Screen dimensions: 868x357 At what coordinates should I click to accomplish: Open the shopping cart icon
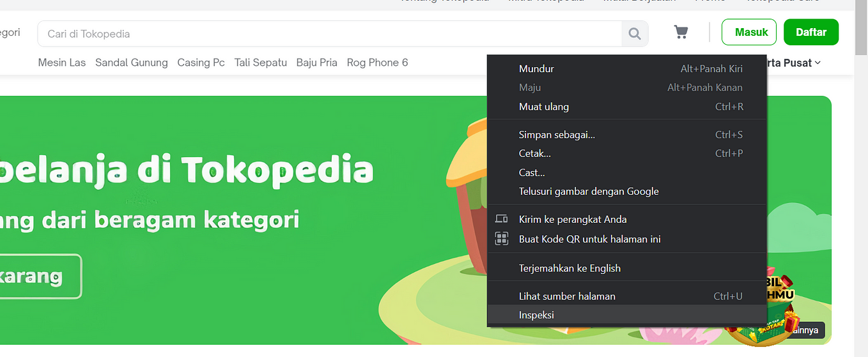pyautogui.click(x=681, y=32)
